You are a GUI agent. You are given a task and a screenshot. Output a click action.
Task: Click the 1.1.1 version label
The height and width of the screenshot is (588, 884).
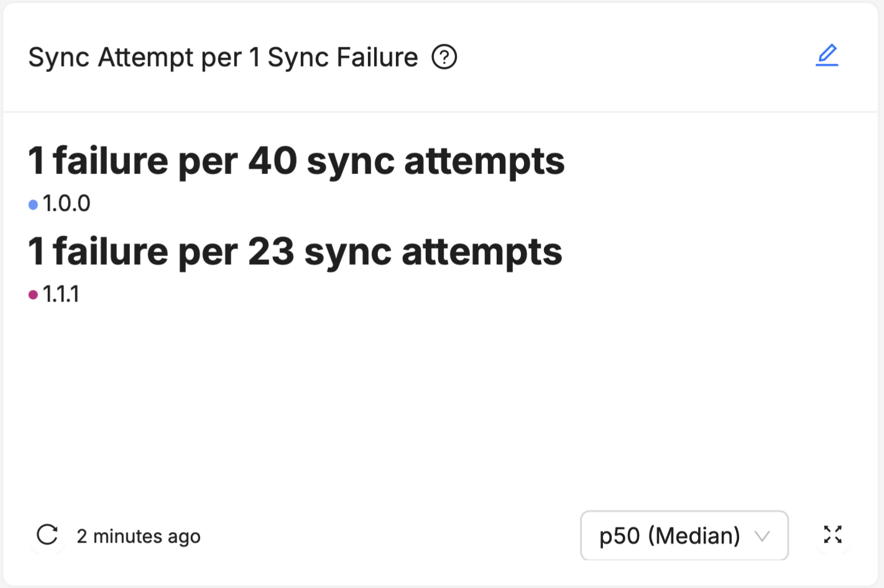point(60,293)
